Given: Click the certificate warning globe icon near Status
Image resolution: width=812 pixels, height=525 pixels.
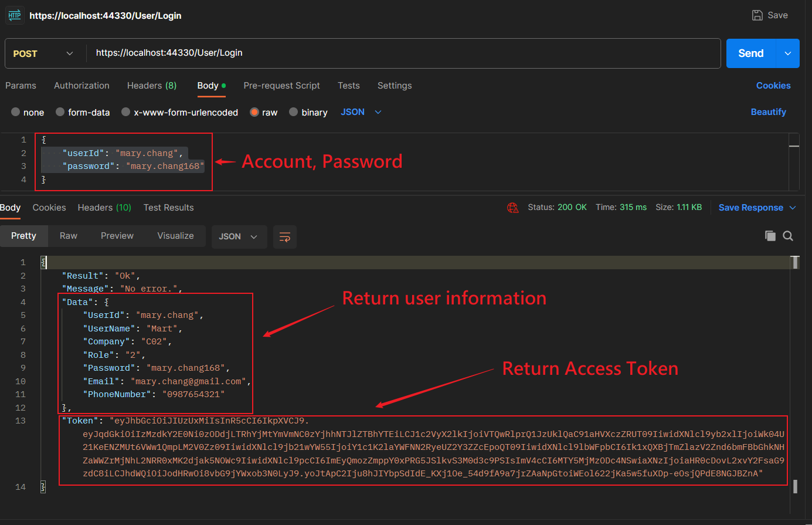Looking at the screenshot, I should coord(513,207).
